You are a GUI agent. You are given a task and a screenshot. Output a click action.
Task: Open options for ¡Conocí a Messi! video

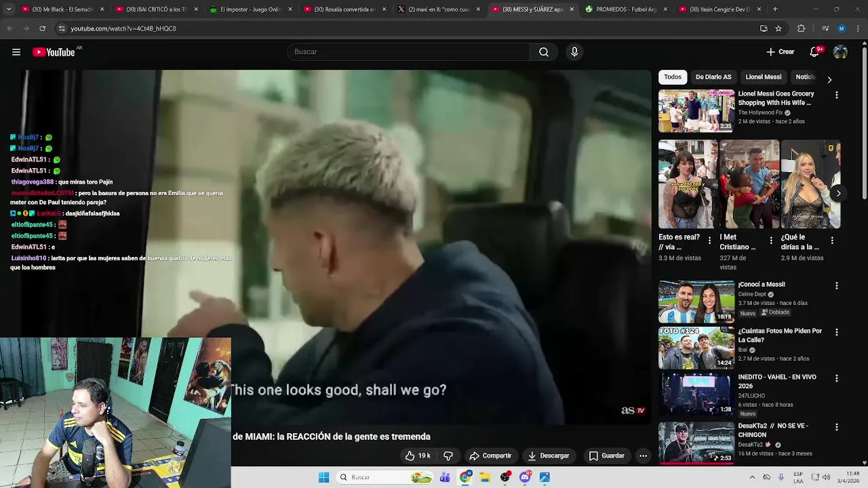point(836,286)
